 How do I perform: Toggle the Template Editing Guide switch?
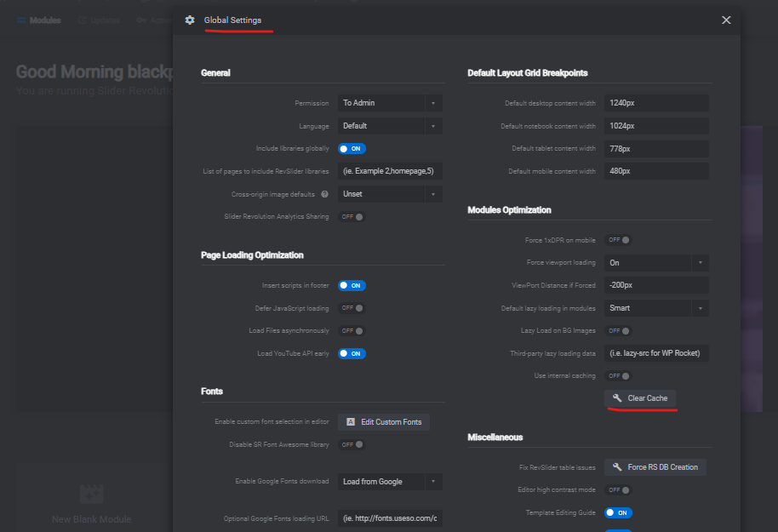click(x=618, y=512)
